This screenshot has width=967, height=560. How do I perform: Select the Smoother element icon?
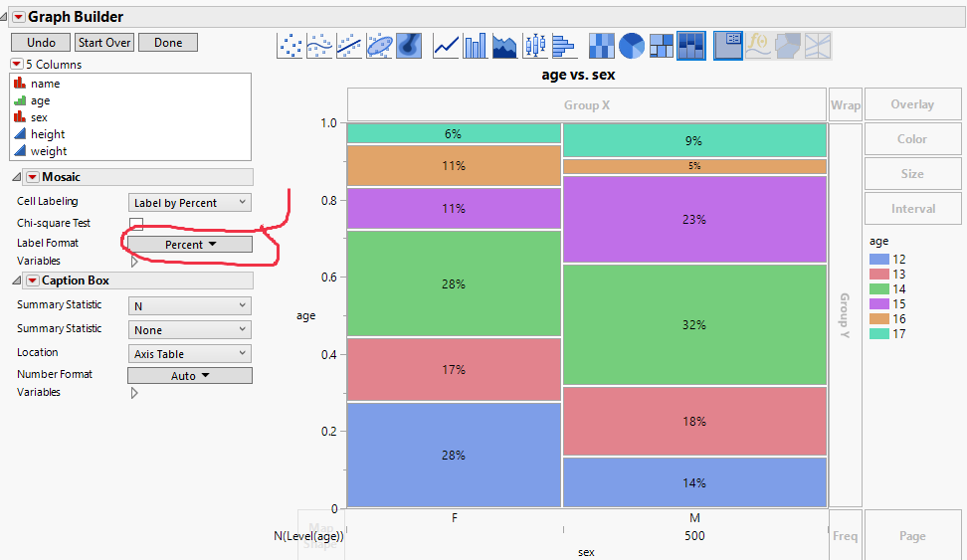tap(319, 46)
